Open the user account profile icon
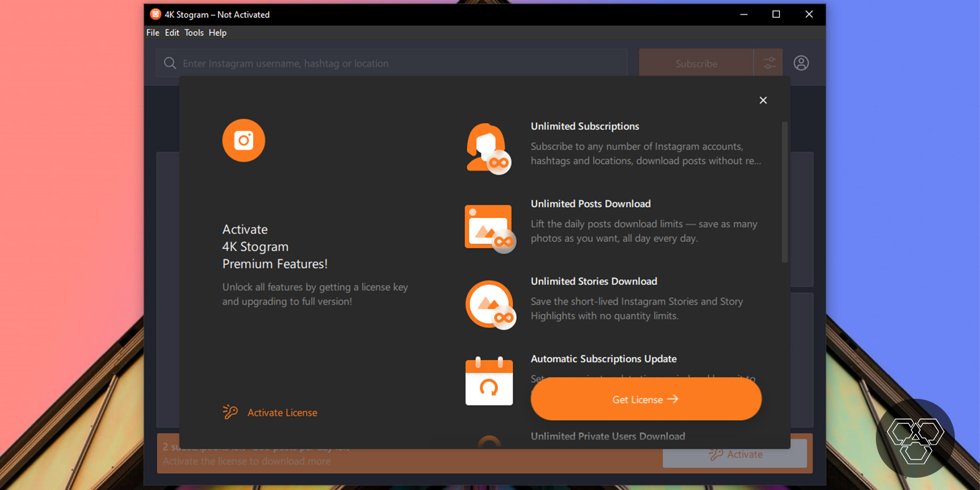Viewport: 980px width, 490px height. (801, 63)
